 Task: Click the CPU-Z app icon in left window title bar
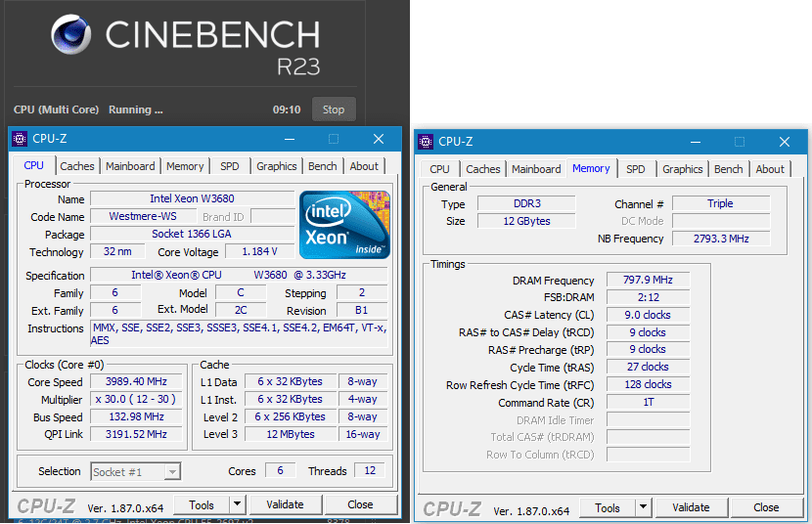(20, 139)
